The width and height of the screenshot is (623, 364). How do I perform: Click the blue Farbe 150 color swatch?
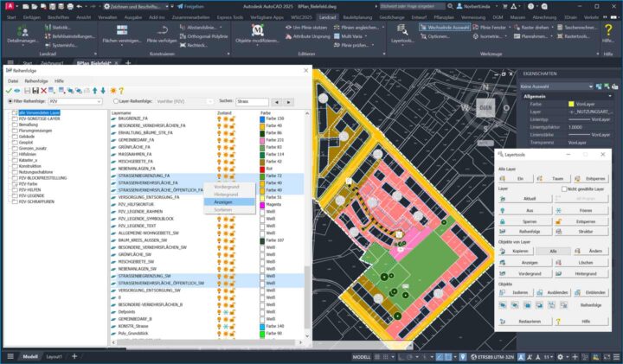tap(262, 118)
